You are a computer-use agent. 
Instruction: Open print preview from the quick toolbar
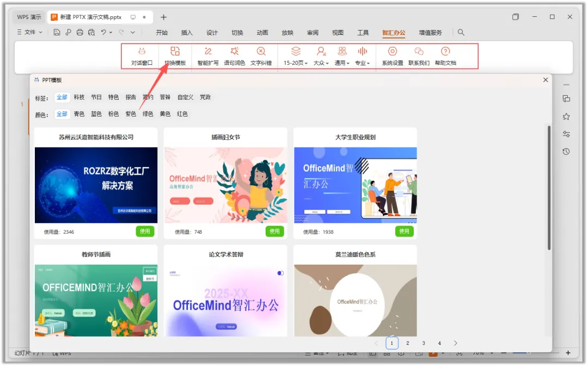(91, 33)
